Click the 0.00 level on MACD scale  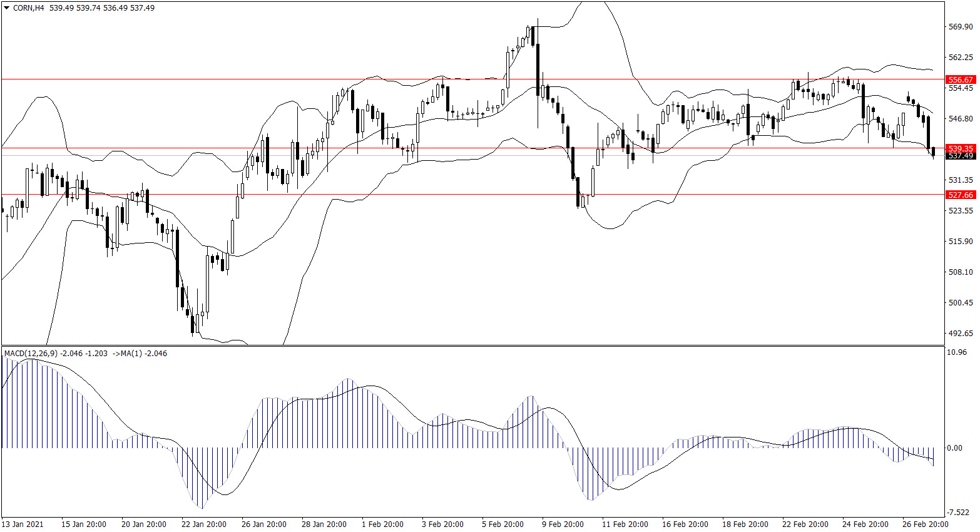pos(955,448)
